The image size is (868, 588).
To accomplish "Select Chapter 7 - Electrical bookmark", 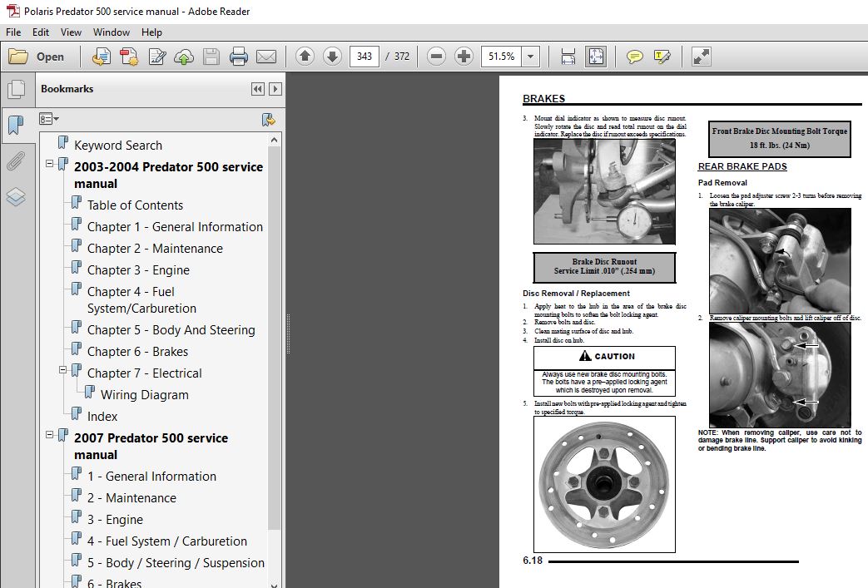I will [x=145, y=373].
